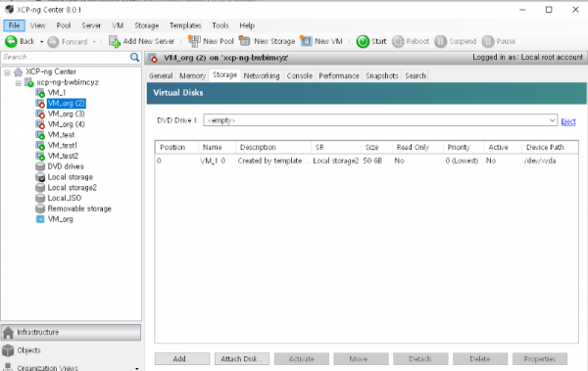Switch to the Networking tab
588x371 pixels.
tap(262, 75)
